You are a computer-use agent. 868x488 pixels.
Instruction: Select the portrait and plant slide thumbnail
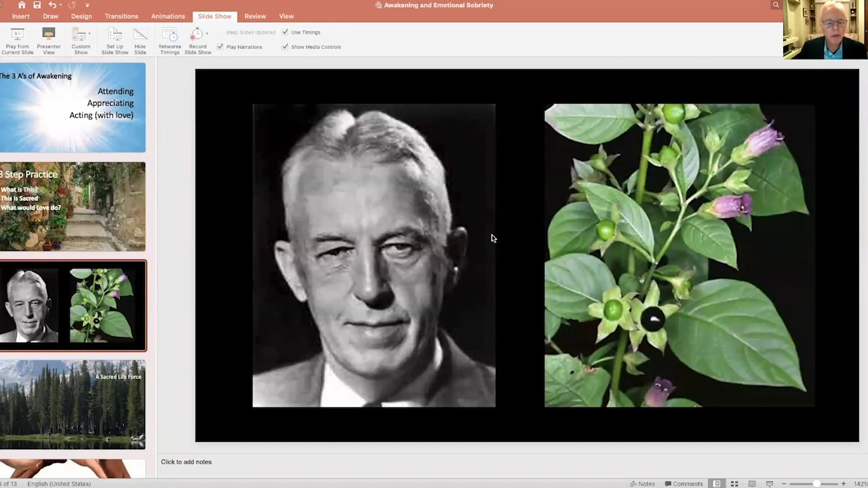[73, 306]
